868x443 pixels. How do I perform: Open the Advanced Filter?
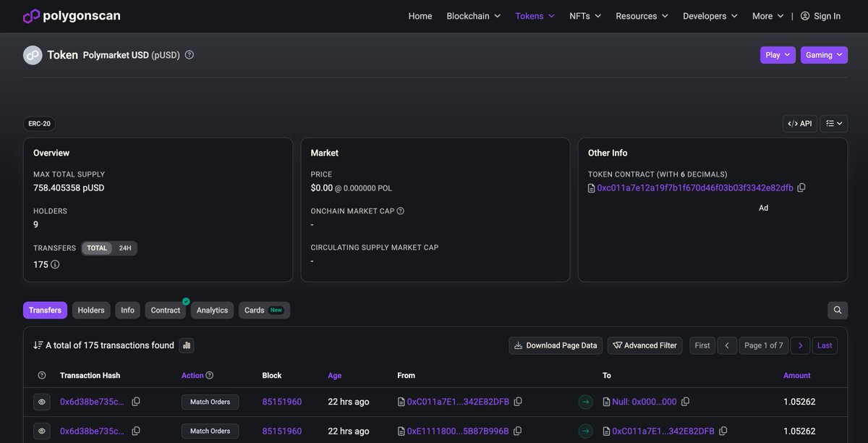[x=644, y=345]
